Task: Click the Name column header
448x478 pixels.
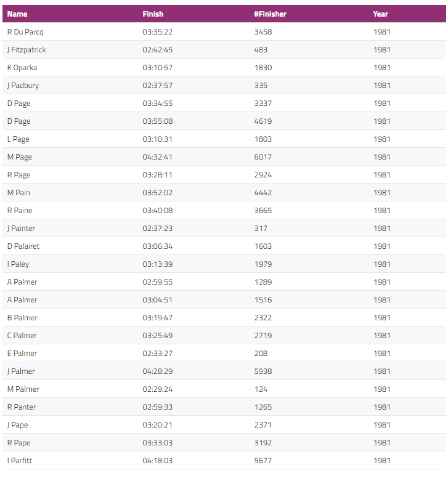Action: pyautogui.click(x=17, y=14)
